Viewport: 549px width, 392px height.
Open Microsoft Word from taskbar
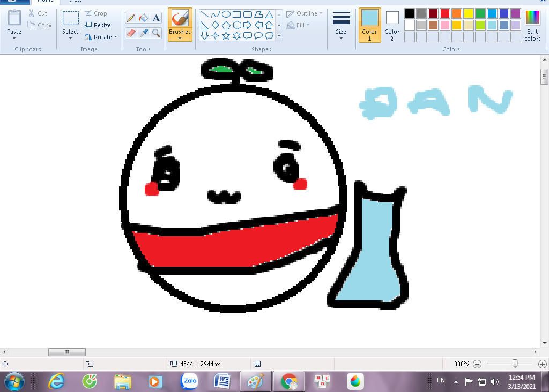coord(222,381)
